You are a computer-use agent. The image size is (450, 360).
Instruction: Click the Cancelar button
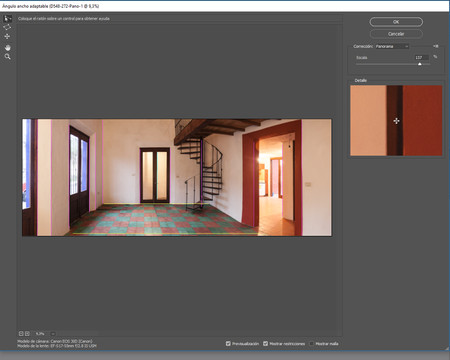396,34
